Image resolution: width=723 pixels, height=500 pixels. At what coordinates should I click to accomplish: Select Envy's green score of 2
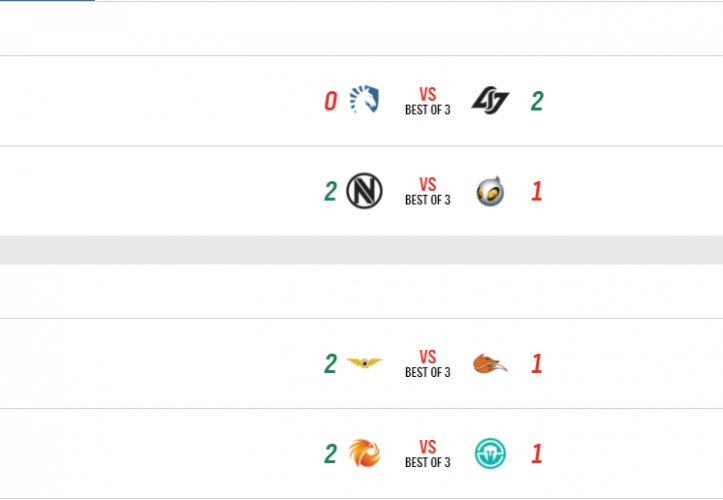pyautogui.click(x=330, y=192)
